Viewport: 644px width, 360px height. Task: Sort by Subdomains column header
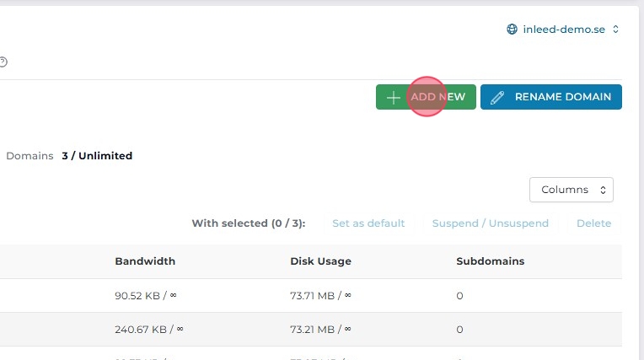coord(490,261)
